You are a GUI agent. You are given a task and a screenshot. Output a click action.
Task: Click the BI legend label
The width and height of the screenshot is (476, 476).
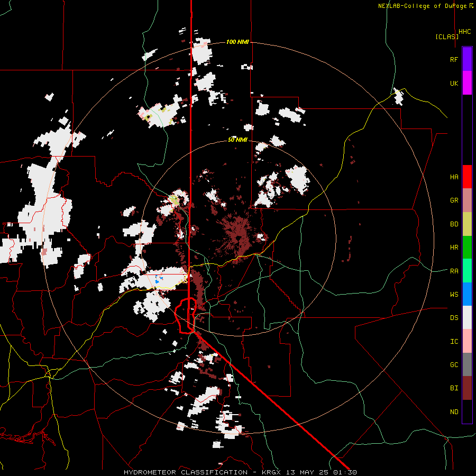click(x=454, y=388)
